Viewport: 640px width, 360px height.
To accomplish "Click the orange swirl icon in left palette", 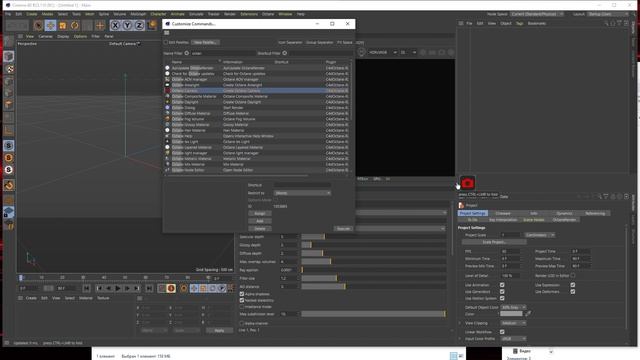I will pyautogui.click(x=9, y=185).
